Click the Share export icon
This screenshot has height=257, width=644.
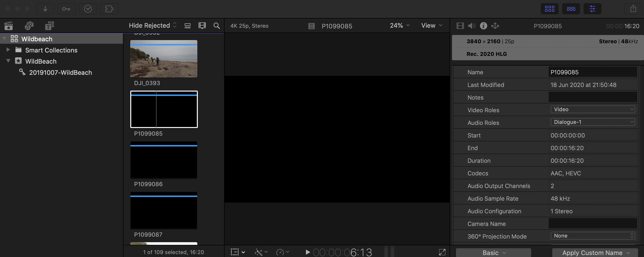(x=633, y=9)
